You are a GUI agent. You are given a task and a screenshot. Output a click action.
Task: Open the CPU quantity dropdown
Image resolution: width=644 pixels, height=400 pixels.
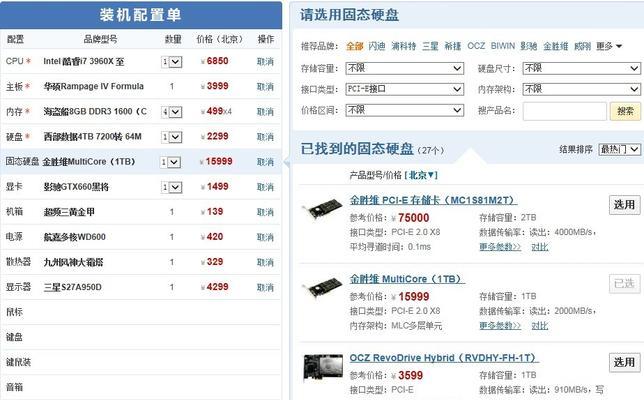(172, 62)
